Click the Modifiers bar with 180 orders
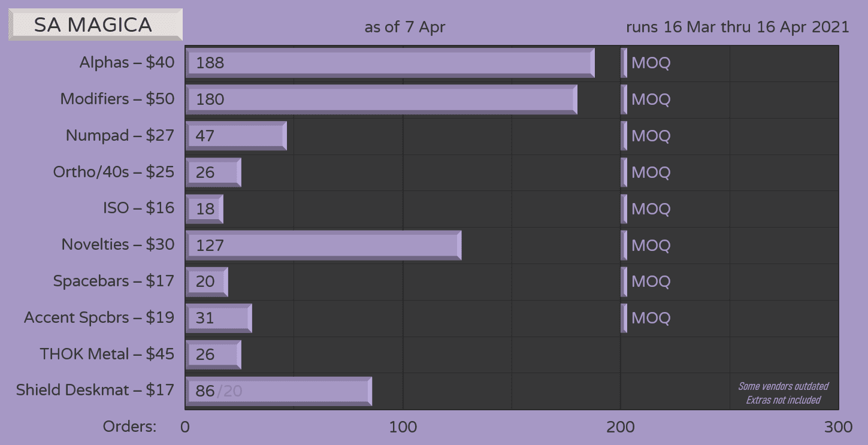 click(x=381, y=99)
